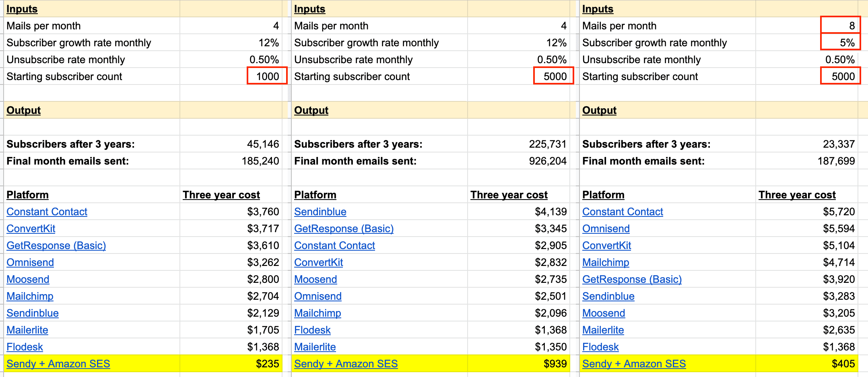Click the $2,501 Omnisend cost cell

519,296
